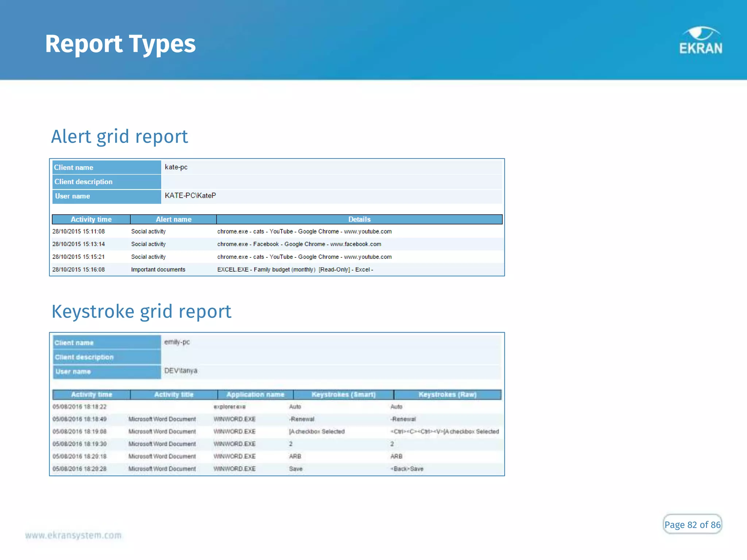Select the 28/10/2015 15:16:08 timestamp
The width and height of the screenshot is (747, 560).
coord(78,270)
